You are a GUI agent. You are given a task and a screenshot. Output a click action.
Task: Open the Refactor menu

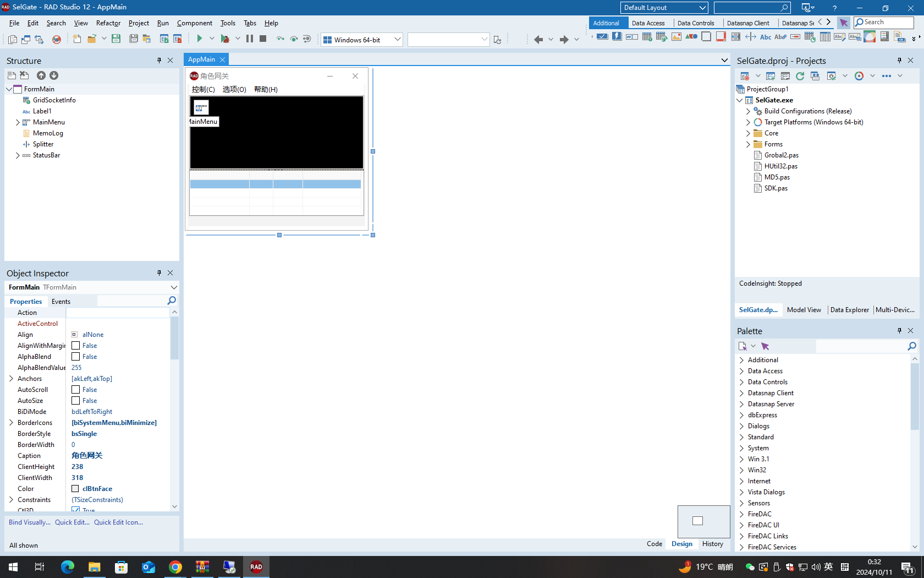pos(108,23)
